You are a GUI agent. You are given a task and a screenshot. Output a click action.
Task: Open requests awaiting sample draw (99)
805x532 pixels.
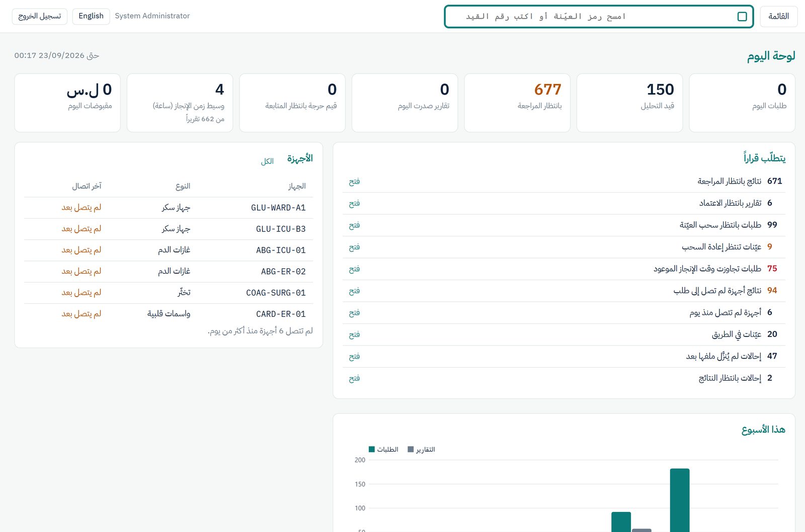[563, 225]
